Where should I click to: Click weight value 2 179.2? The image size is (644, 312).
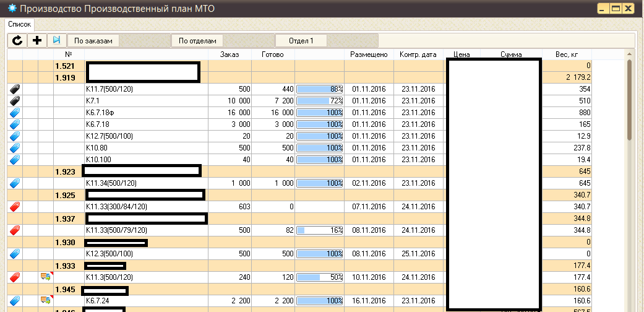coord(577,77)
